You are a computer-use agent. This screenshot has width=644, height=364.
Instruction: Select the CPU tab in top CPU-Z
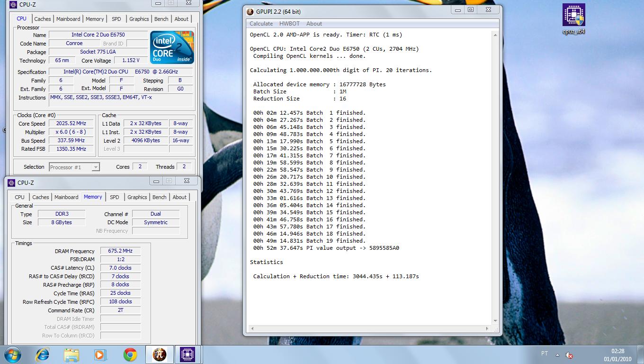tap(21, 18)
